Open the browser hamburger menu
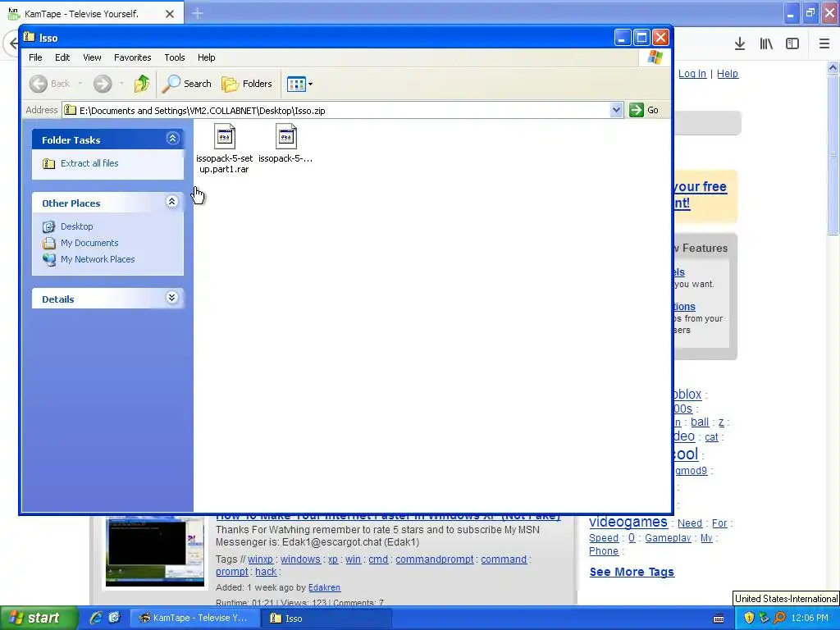 (824, 44)
